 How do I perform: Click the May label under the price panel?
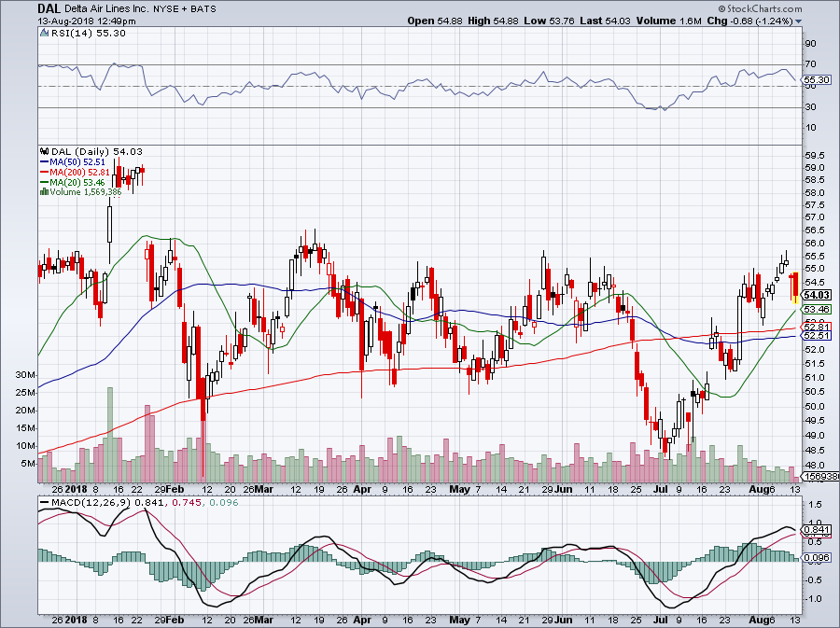(x=459, y=489)
